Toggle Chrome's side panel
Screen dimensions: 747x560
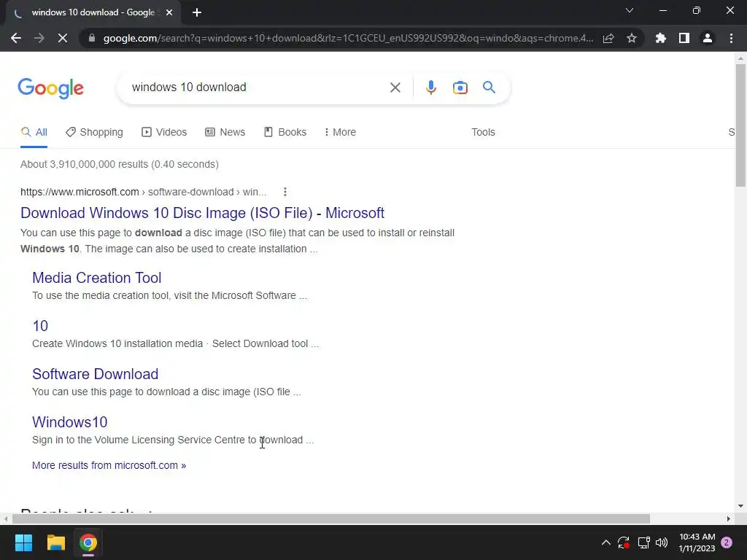(x=684, y=38)
